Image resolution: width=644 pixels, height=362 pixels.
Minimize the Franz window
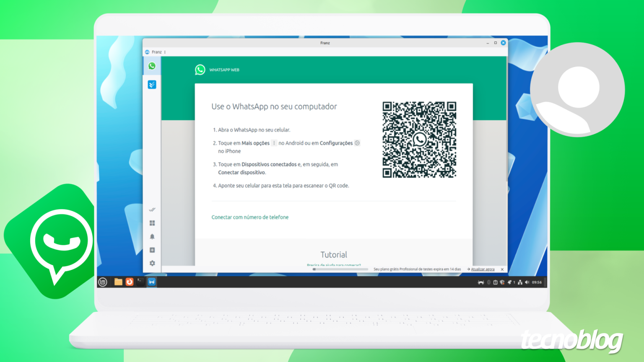pyautogui.click(x=488, y=43)
